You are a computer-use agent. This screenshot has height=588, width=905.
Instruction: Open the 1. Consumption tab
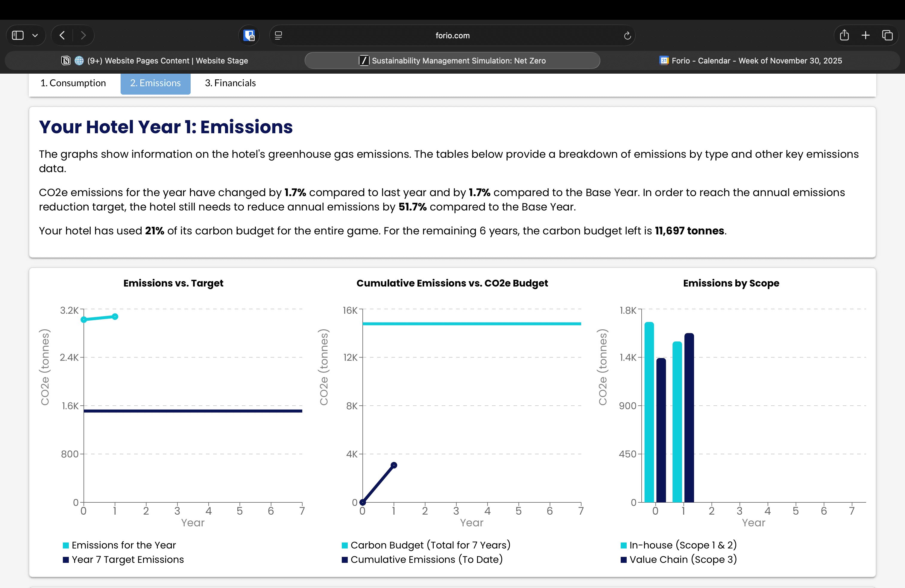73,83
